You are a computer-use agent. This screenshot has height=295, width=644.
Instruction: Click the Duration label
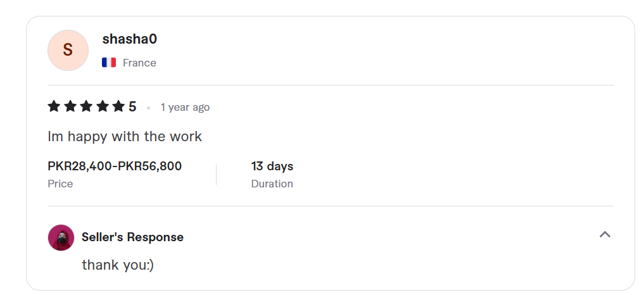(x=272, y=184)
